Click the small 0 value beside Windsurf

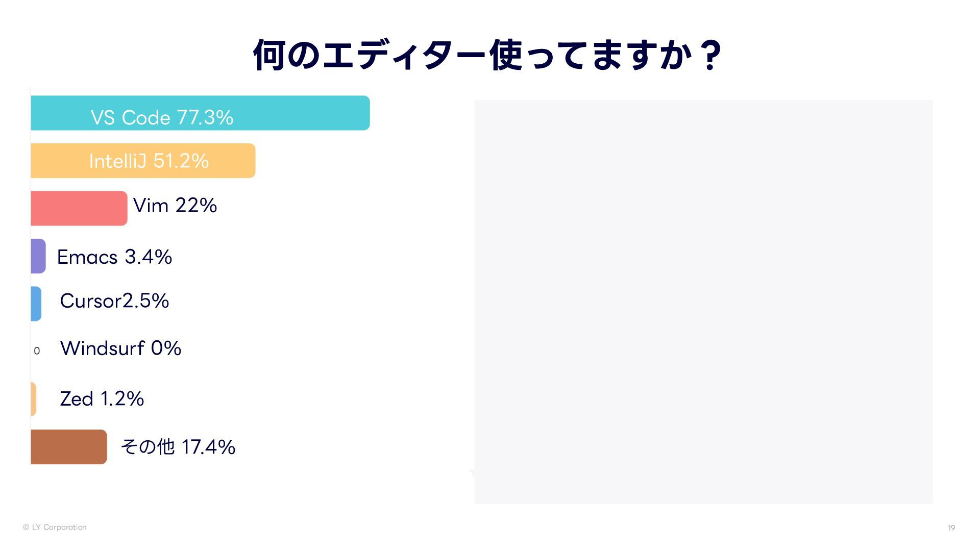point(37,351)
